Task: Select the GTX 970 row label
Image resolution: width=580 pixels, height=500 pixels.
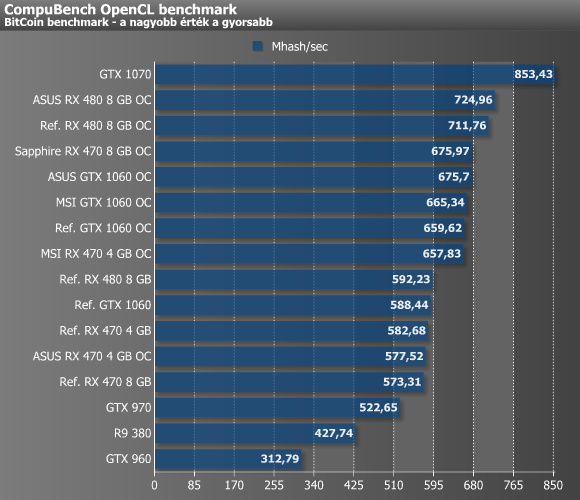Action: 129,408
